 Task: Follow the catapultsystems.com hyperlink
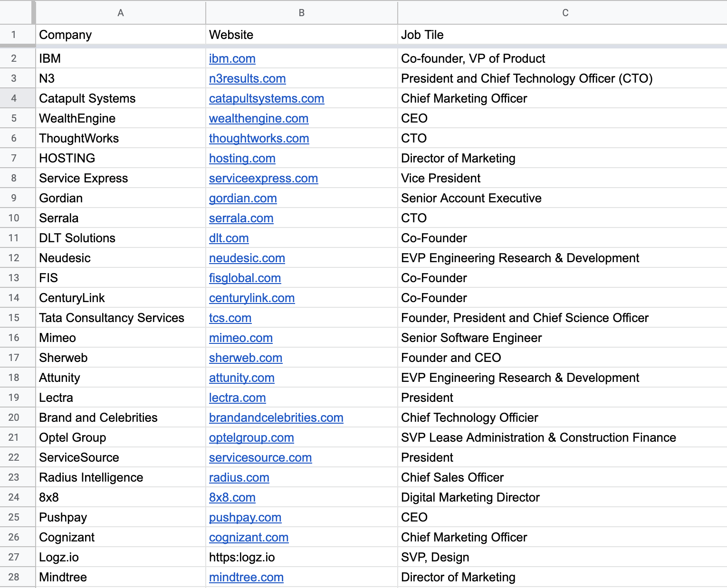[x=267, y=98]
